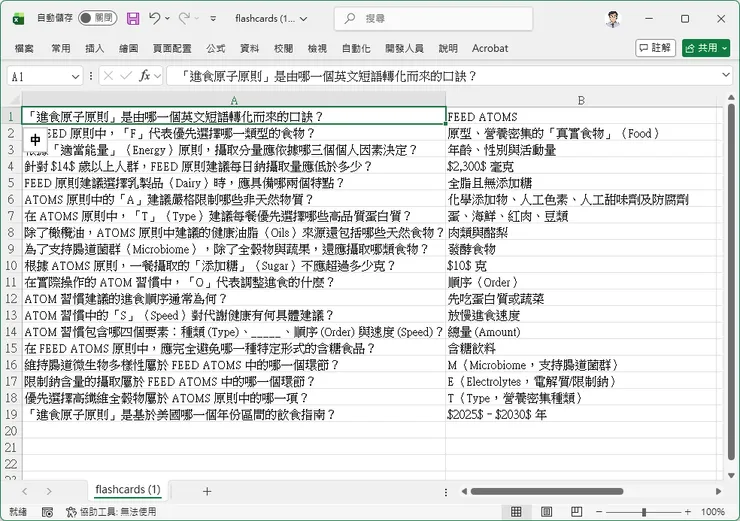The width and height of the screenshot is (740, 521).
Task: Open the 校閱 ribbon tab
Action: coord(284,48)
